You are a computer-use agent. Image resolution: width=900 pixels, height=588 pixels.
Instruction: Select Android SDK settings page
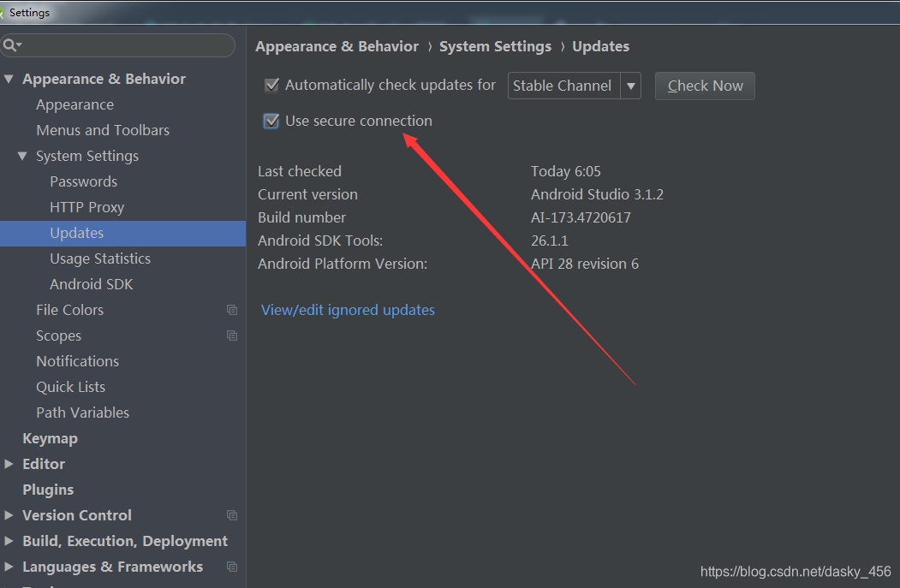click(x=92, y=284)
